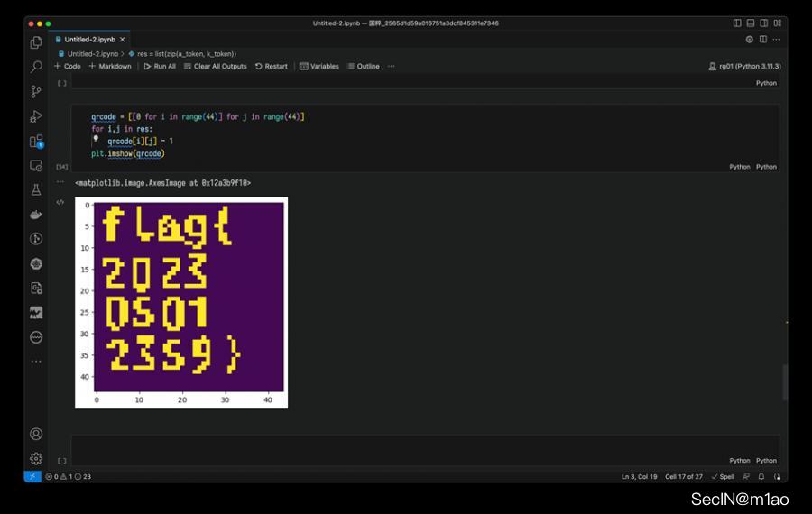Viewport: 812px width, 514px height.
Task: Open the Run and Debug view
Action: [x=36, y=116]
